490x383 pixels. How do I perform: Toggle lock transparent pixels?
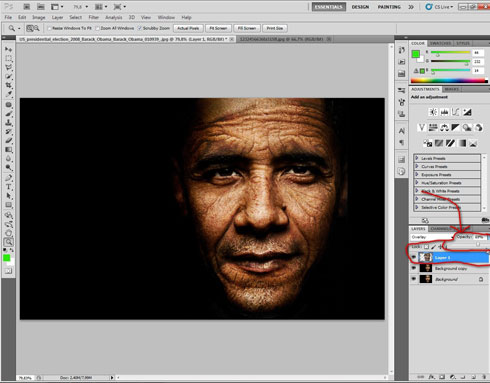426,247
